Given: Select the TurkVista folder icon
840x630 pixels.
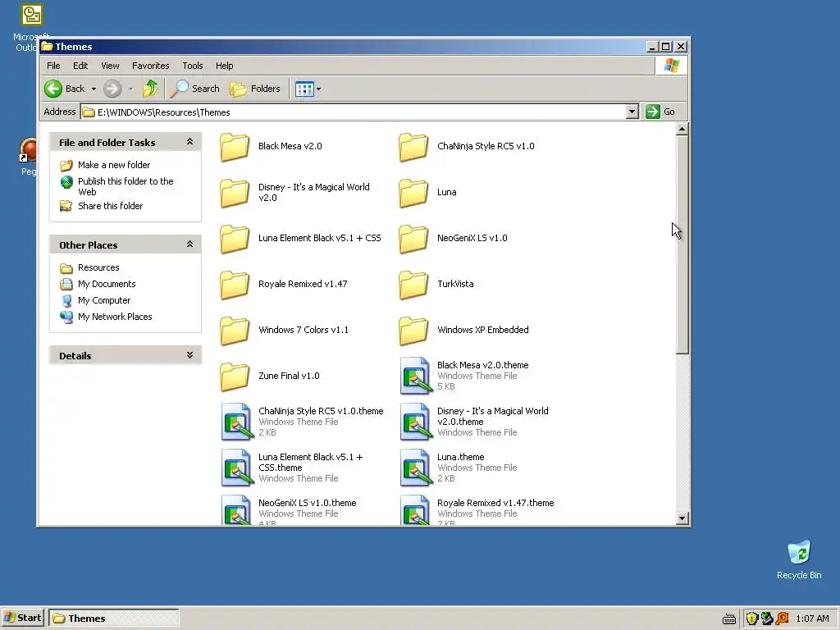Looking at the screenshot, I should click(x=413, y=285).
